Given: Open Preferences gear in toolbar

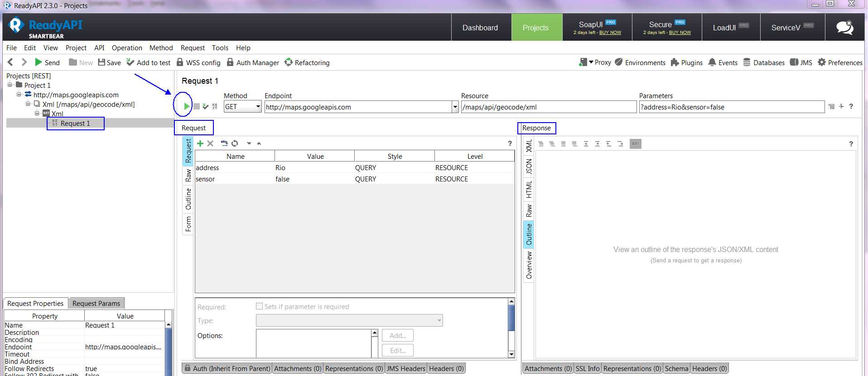Looking at the screenshot, I should click(840, 62).
